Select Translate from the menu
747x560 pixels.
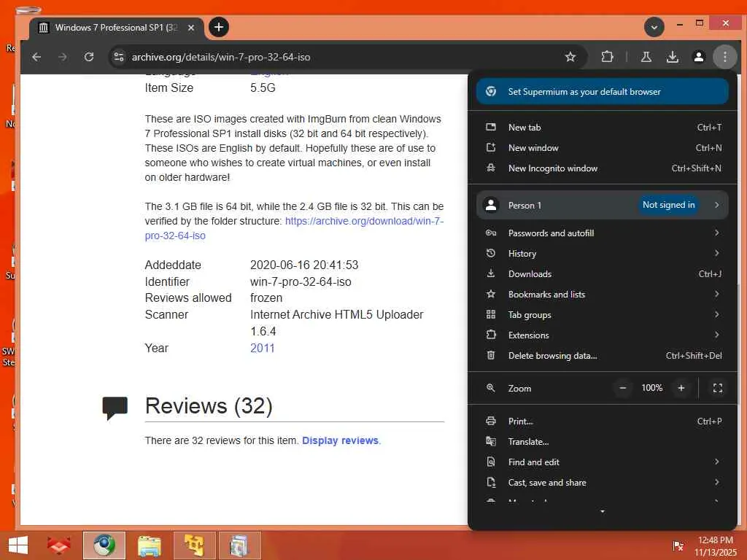[x=602, y=441]
